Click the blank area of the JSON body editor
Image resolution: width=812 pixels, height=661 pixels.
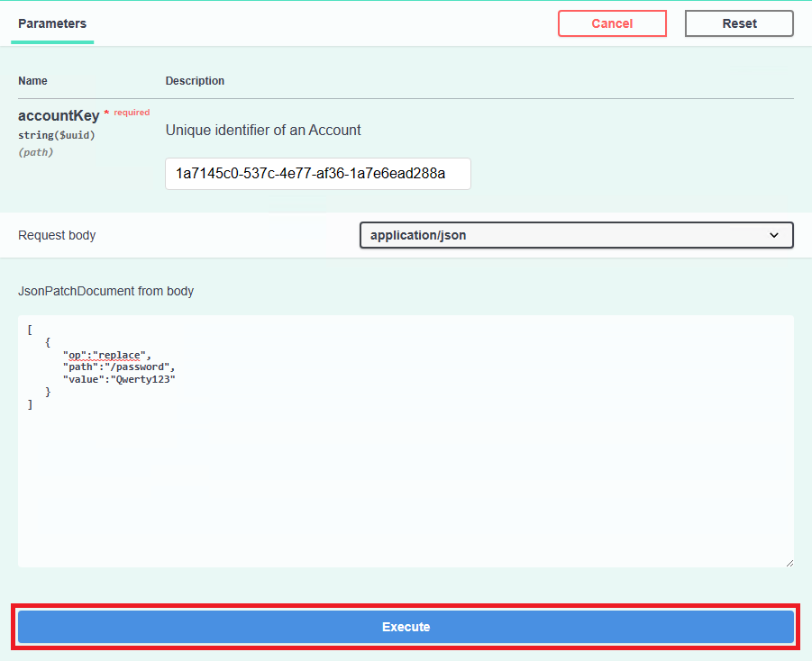point(406,486)
